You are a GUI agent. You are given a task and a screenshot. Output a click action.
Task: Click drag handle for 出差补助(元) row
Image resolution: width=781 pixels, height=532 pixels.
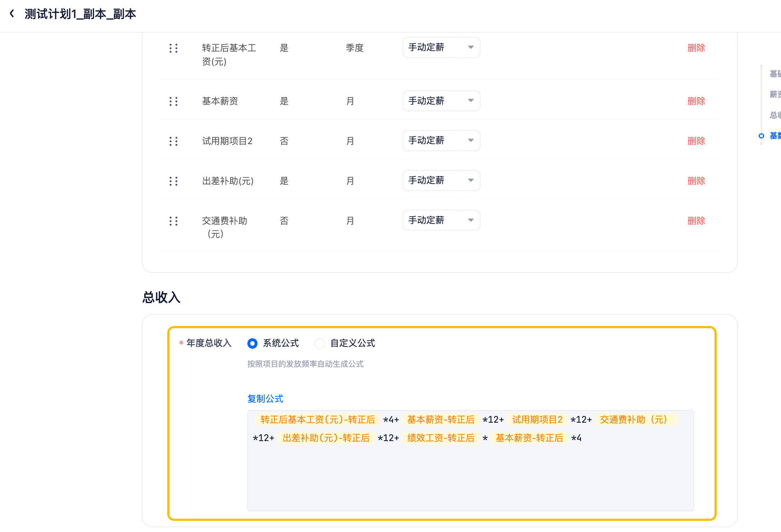pyautogui.click(x=173, y=181)
